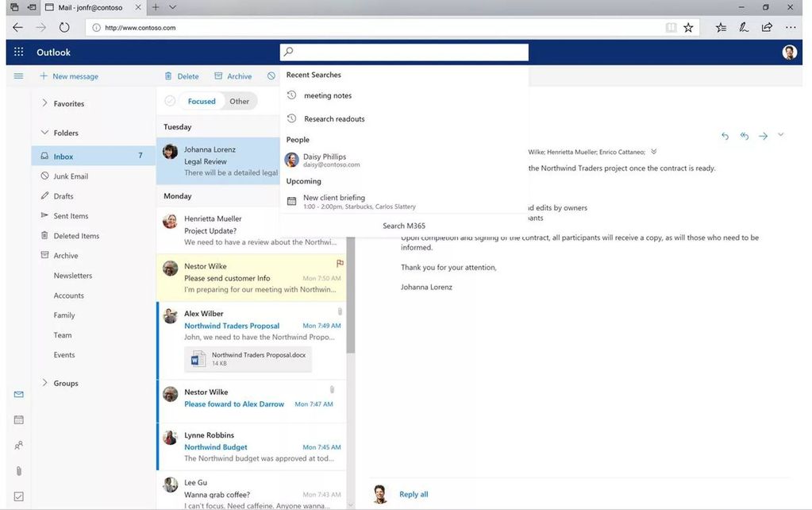Open the Outlook app launcher grid
The width and height of the screenshot is (812, 510).
click(x=19, y=52)
